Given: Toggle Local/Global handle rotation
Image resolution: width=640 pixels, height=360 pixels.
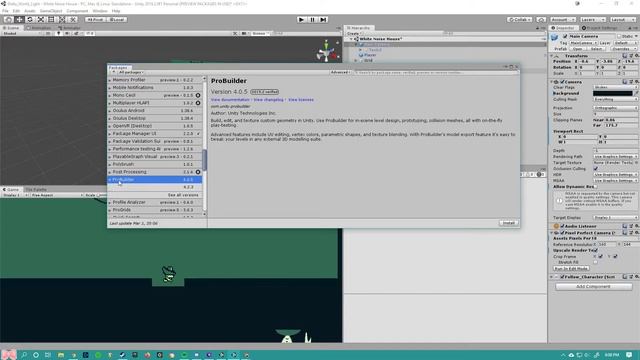Looking at the screenshot, I should coord(117,19).
